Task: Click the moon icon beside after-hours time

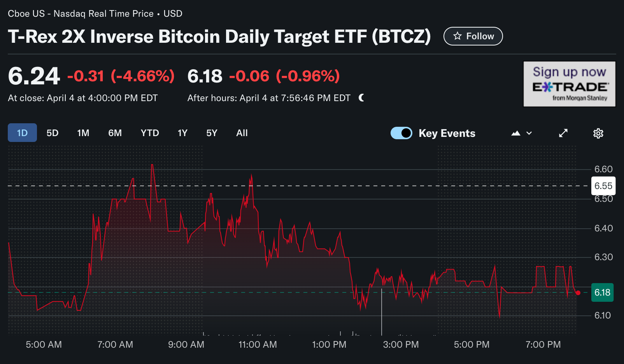Action: [361, 98]
